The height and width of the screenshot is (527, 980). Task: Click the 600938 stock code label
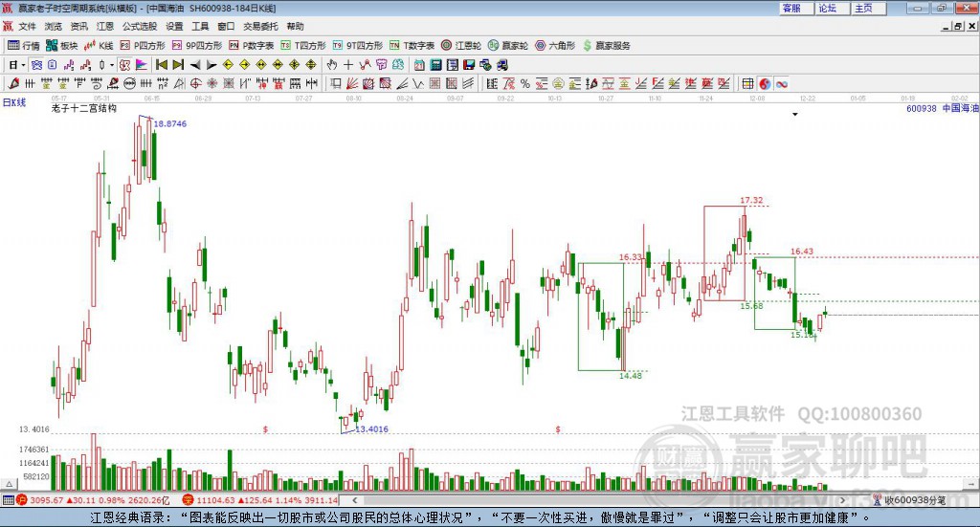(922, 108)
